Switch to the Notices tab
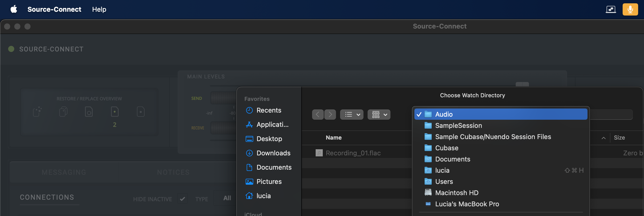Image resolution: width=644 pixels, height=216 pixels. pyautogui.click(x=173, y=172)
